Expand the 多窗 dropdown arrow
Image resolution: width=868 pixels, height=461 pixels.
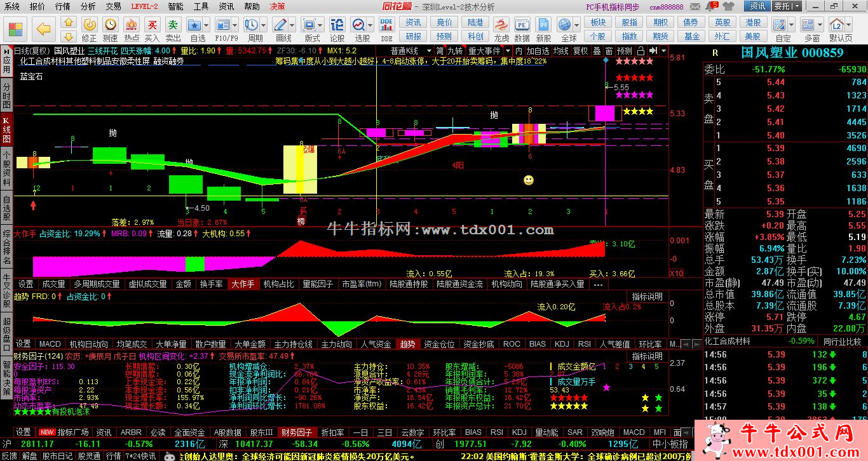tap(820, 25)
